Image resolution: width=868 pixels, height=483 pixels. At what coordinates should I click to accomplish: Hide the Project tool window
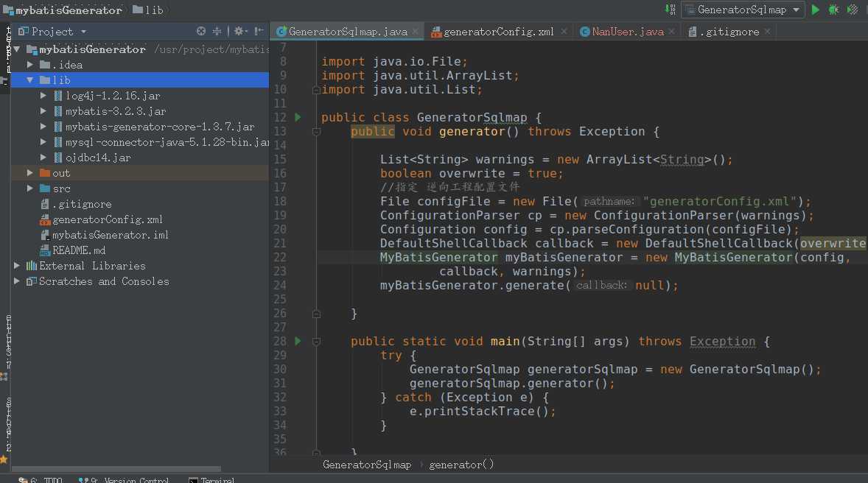tap(259, 32)
